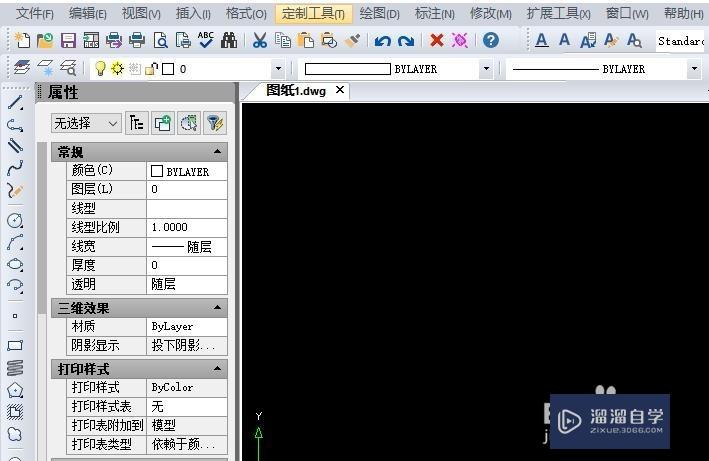709x461 pixels.
Task: Open the print preview icon
Action: [161, 41]
